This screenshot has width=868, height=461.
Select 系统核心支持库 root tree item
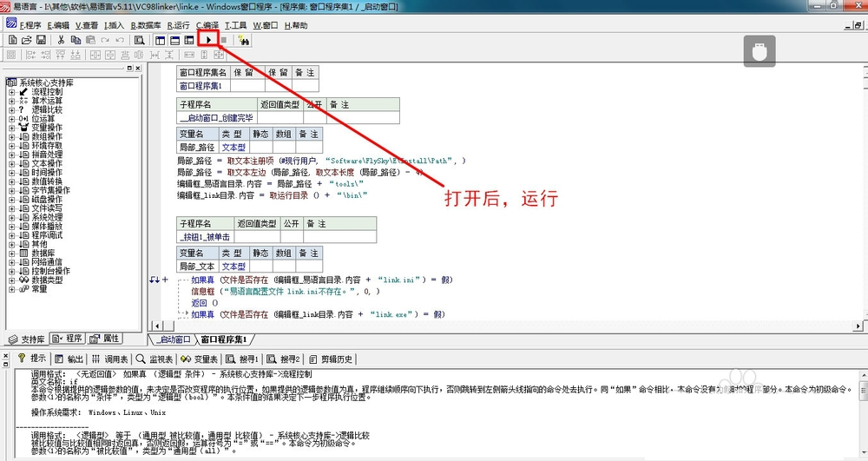(47, 82)
